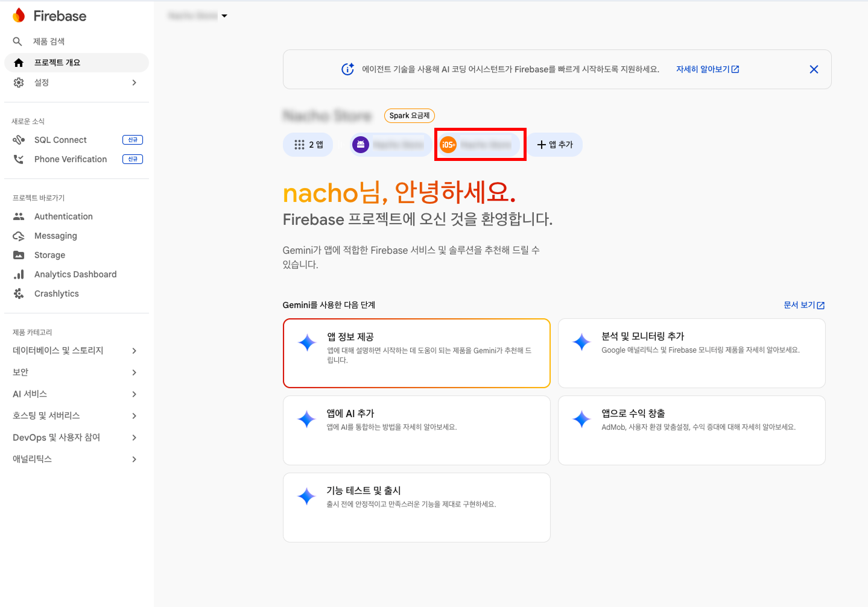Screen dimensions: 868x607
Task: Open the 분석 및 모니터링 추가 card
Action: (x=692, y=353)
